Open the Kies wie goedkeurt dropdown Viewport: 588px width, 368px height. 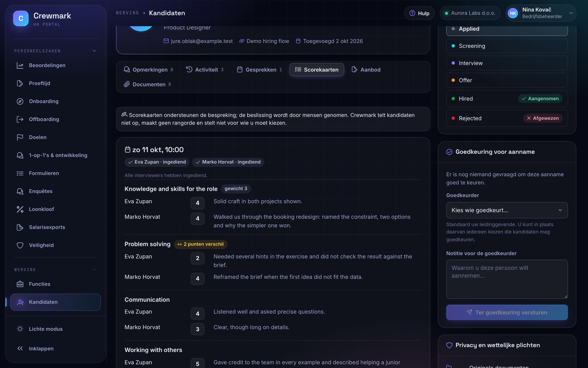point(507,210)
